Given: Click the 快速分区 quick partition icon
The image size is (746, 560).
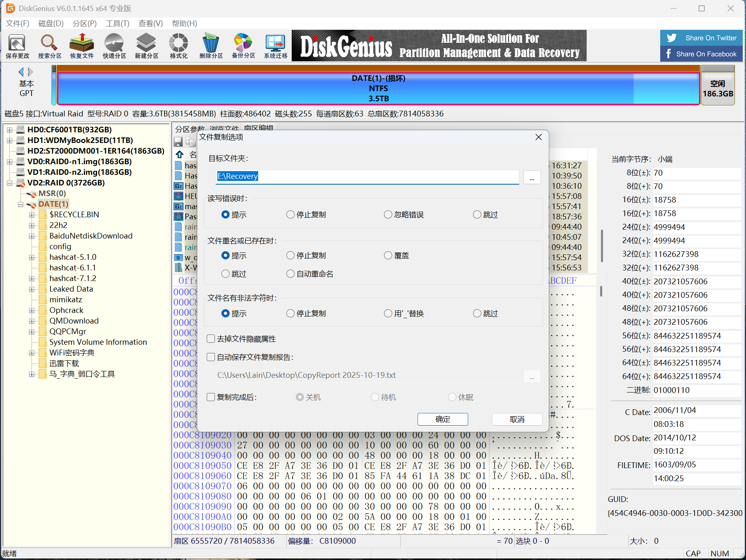Looking at the screenshot, I should click(x=114, y=46).
